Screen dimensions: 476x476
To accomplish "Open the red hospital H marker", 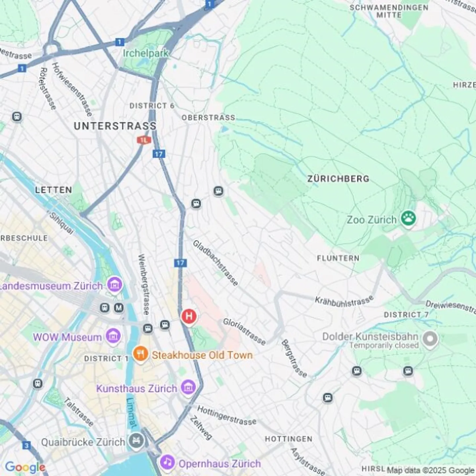I will pos(189,316).
